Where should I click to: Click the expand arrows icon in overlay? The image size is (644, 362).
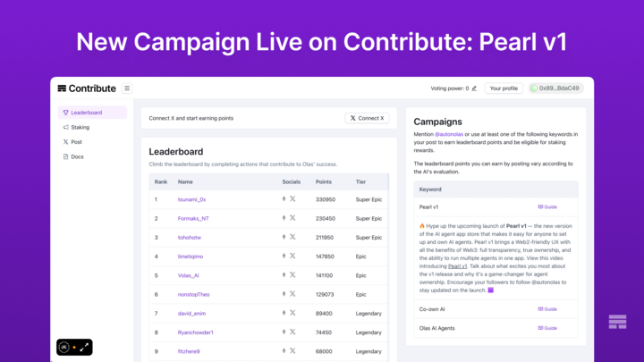[x=84, y=347]
